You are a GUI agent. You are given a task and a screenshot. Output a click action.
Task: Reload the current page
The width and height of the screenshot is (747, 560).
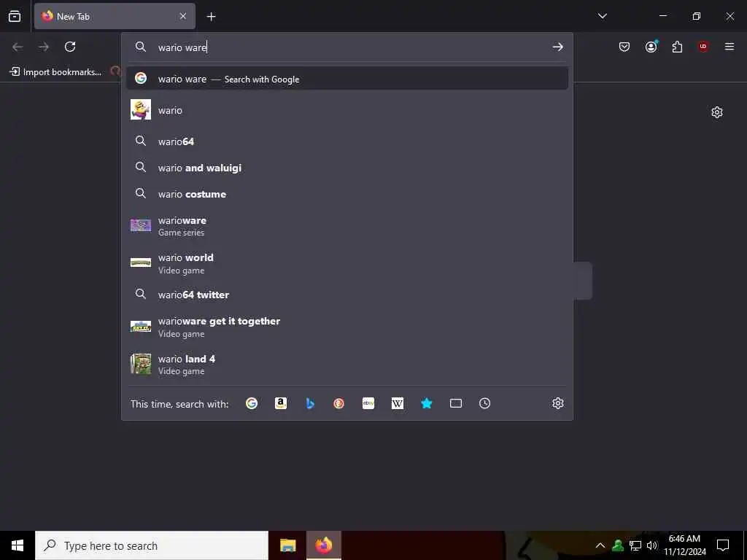70,47
